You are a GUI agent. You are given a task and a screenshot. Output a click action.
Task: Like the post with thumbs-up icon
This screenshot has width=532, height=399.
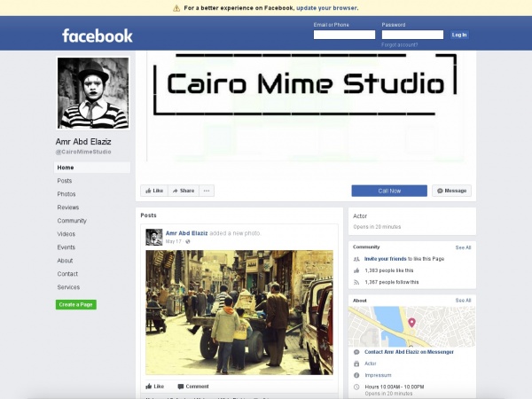(x=154, y=386)
